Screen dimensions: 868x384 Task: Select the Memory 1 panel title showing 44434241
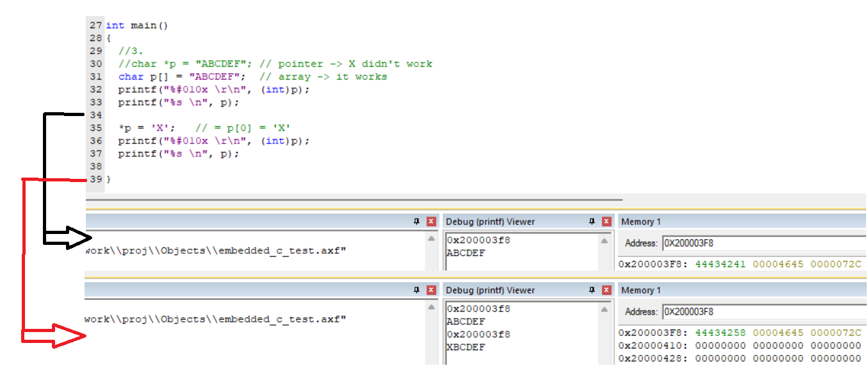pyautogui.click(x=641, y=222)
